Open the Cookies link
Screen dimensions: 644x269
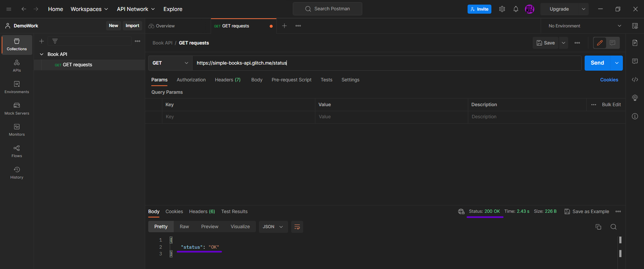pos(609,80)
